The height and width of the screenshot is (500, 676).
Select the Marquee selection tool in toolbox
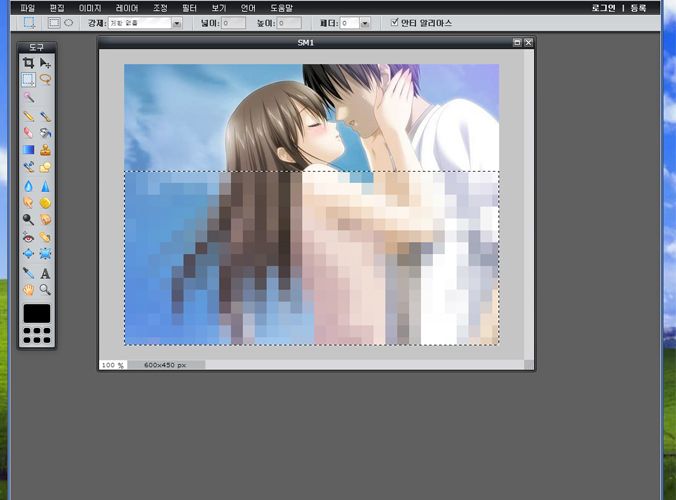[28, 80]
